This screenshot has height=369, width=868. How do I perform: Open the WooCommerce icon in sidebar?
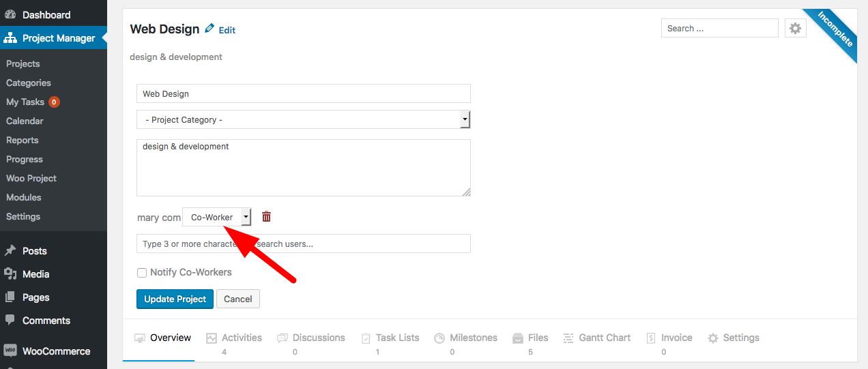pos(10,351)
